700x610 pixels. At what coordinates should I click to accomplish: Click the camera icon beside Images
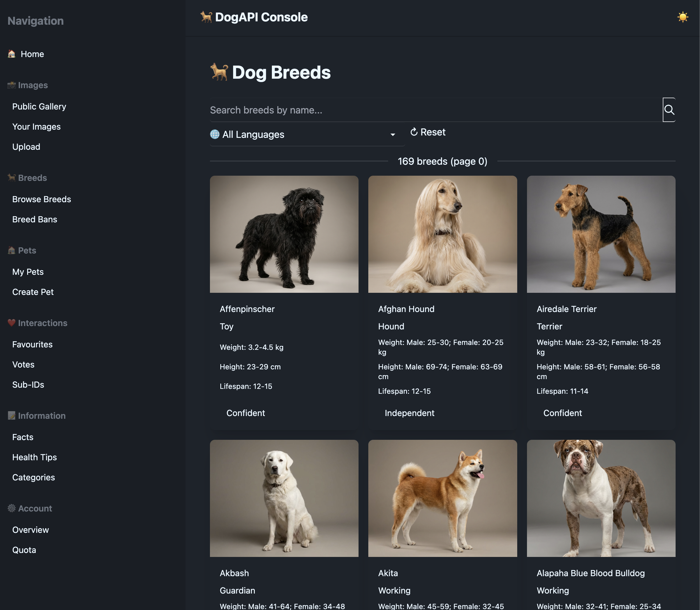(12, 85)
